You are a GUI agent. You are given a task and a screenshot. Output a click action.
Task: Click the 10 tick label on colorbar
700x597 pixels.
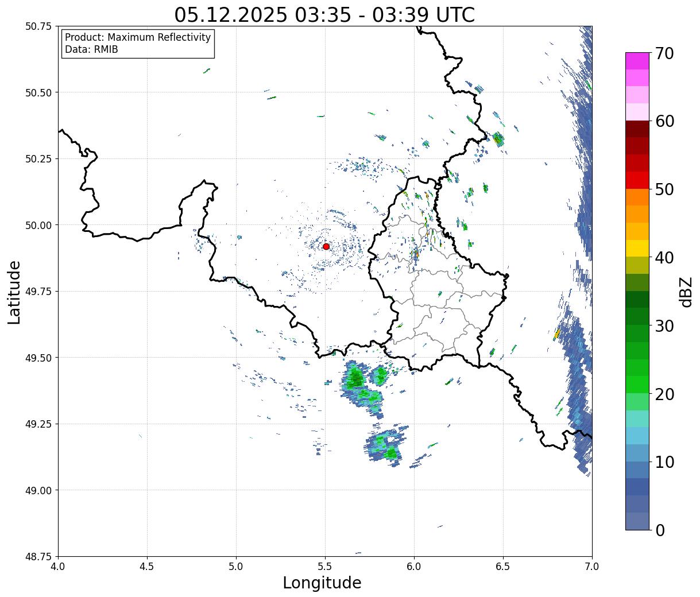tap(664, 462)
